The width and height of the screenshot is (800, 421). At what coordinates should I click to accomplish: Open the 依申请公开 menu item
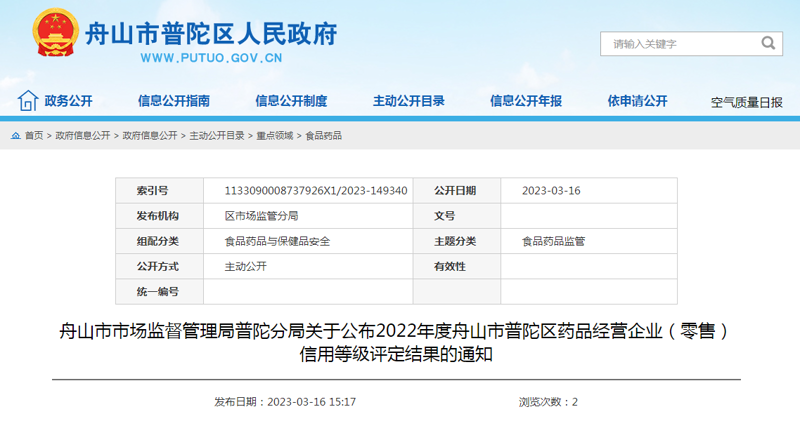637,101
